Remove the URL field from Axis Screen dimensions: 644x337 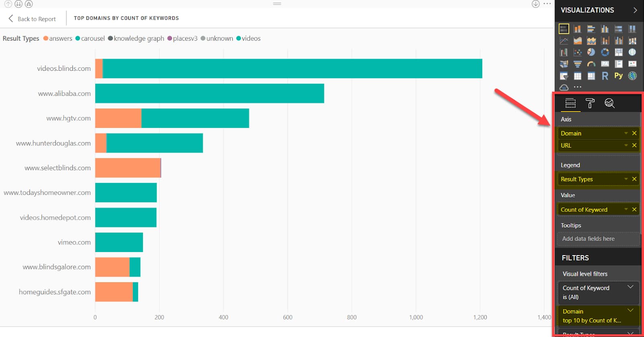[x=634, y=145]
